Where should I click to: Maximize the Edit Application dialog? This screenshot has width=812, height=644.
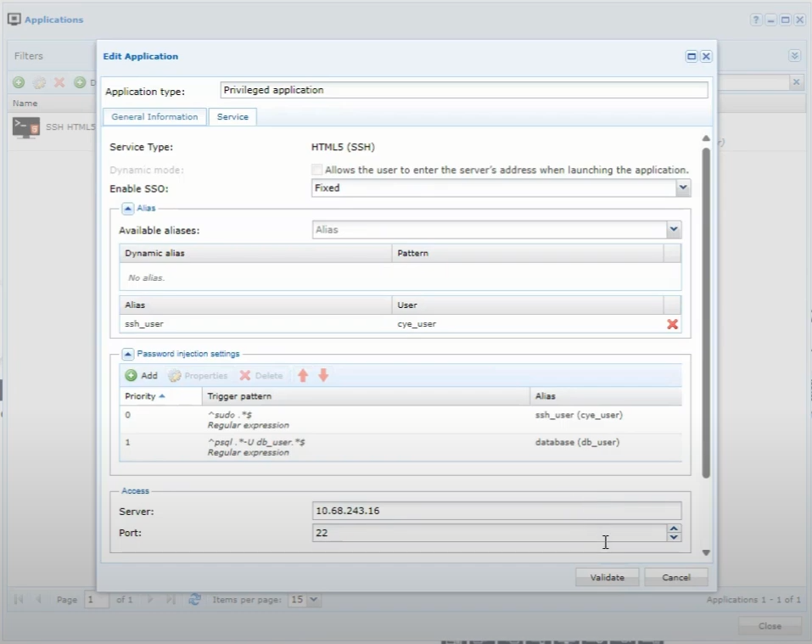[692, 57]
